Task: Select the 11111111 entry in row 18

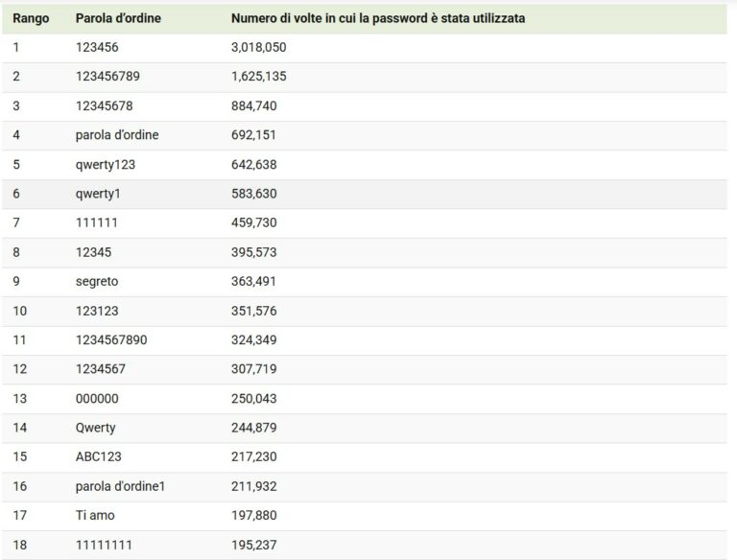Action: click(104, 545)
